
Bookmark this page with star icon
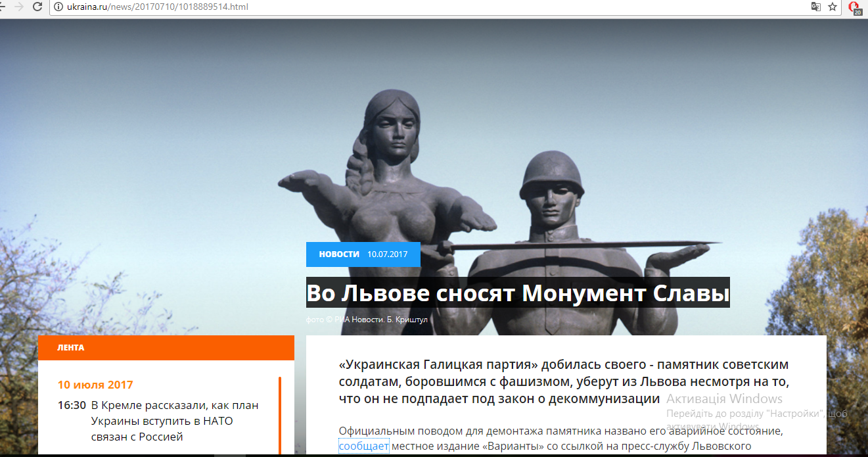[833, 7]
